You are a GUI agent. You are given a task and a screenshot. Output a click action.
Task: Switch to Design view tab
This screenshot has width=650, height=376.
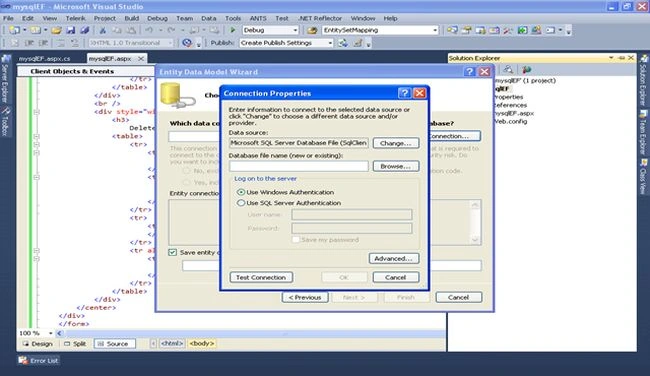click(x=38, y=344)
